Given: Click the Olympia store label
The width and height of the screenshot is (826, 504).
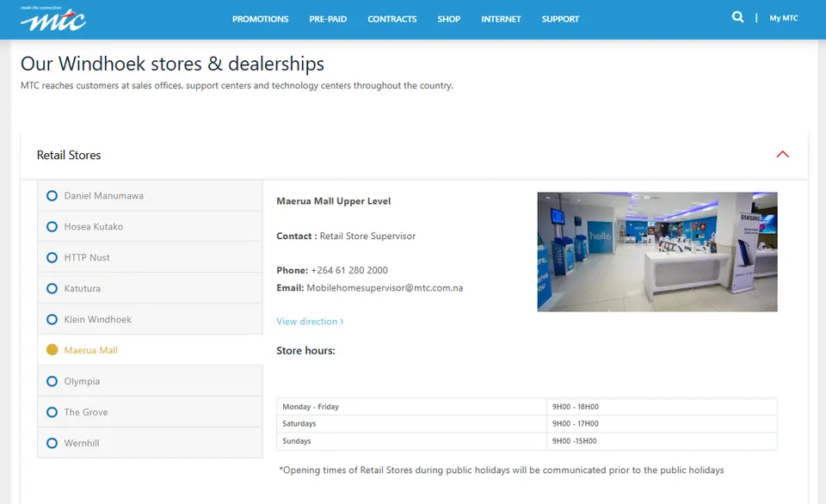Looking at the screenshot, I should pyautogui.click(x=82, y=381).
